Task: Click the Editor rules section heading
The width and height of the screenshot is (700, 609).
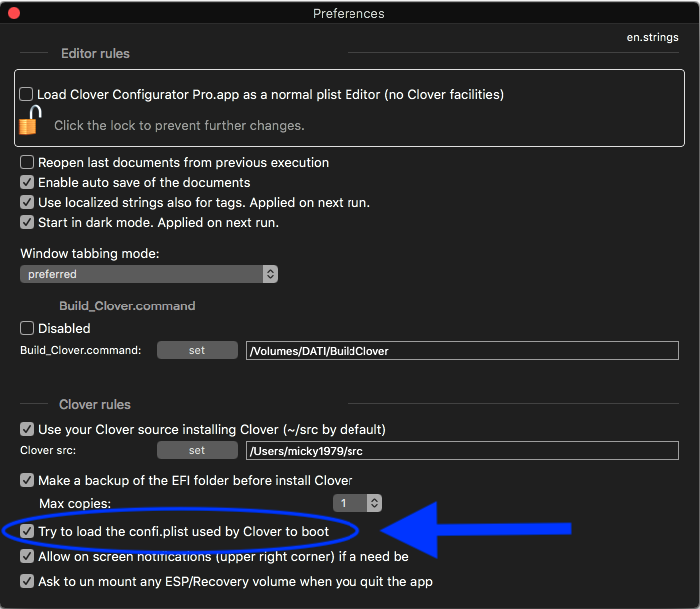Action: pos(95,54)
